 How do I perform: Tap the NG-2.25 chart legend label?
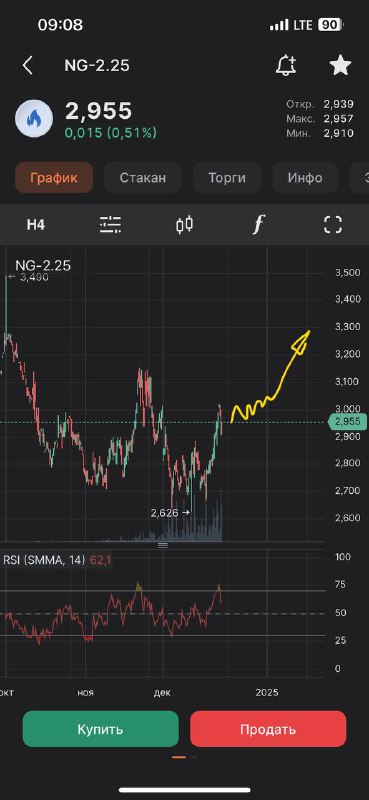click(x=43, y=265)
